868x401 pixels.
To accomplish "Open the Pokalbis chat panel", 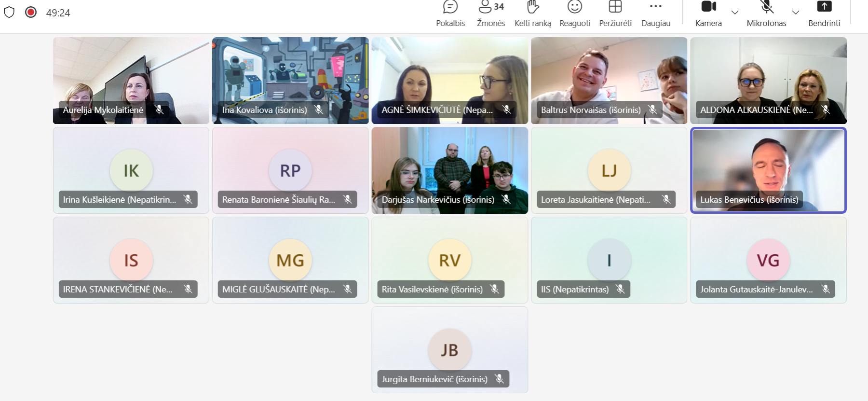I will tap(450, 14).
